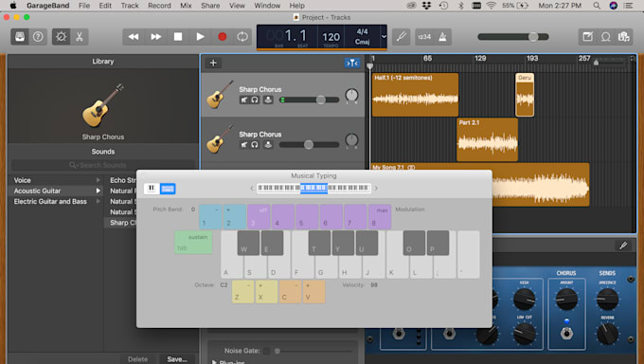
Task: Open the Wi-Fi status icon
Action: tap(491, 6)
